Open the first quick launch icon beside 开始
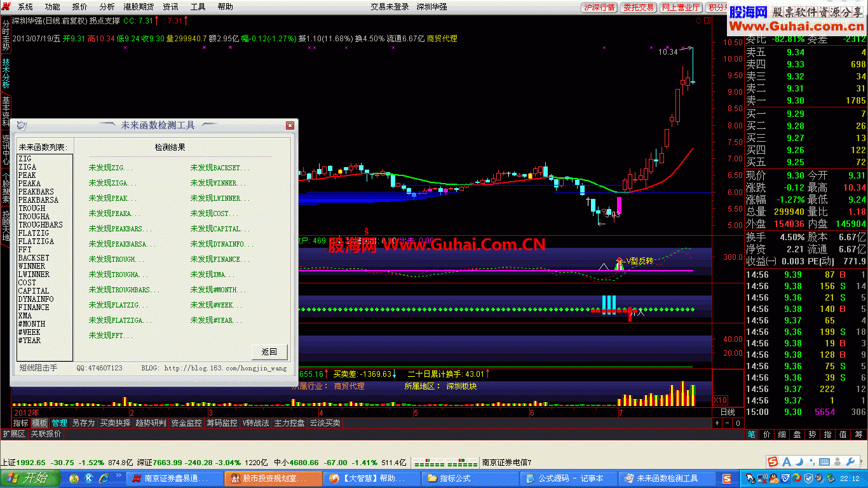The height and width of the screenshot is (488, 868). [74, 478]
